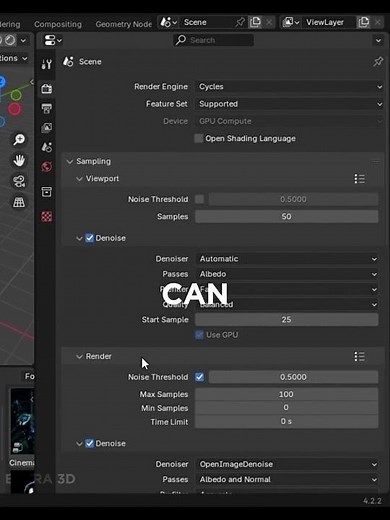Disable Render Noise Threshold checkbox

pyautogui.click(x=199, y=377)
